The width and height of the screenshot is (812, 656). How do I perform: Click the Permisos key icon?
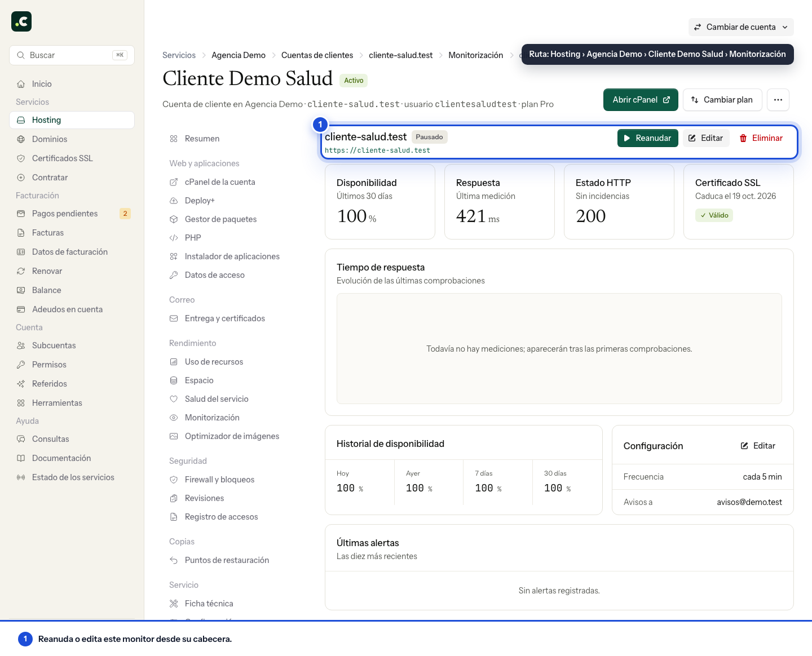click(x=21, y=365)
